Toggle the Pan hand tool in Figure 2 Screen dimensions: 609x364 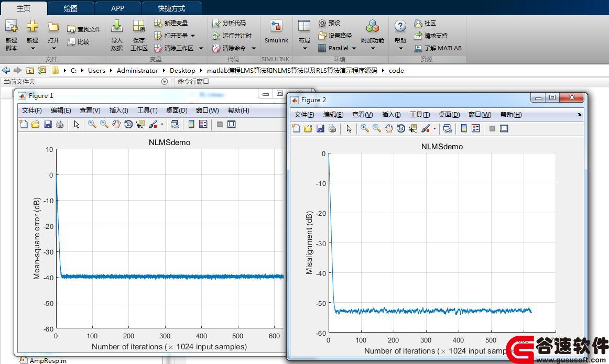pyautogui.click(x=389, y=128)
